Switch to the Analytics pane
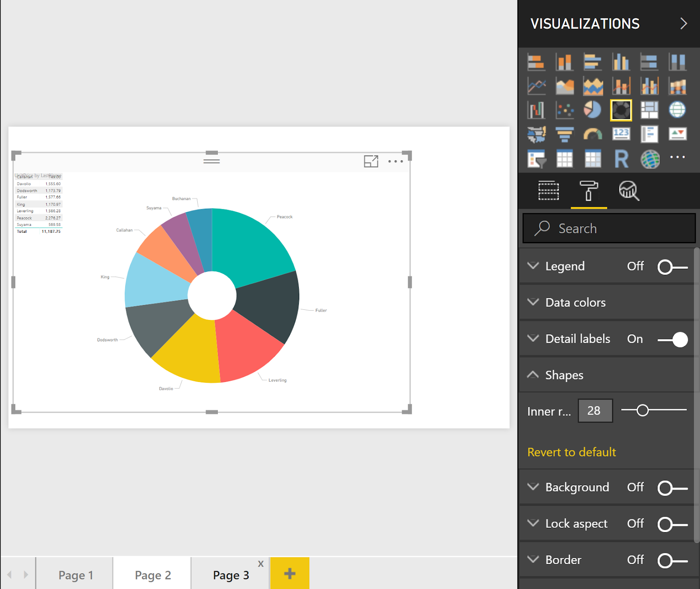This screenshot has width=700, height=589. coord(628,191)
